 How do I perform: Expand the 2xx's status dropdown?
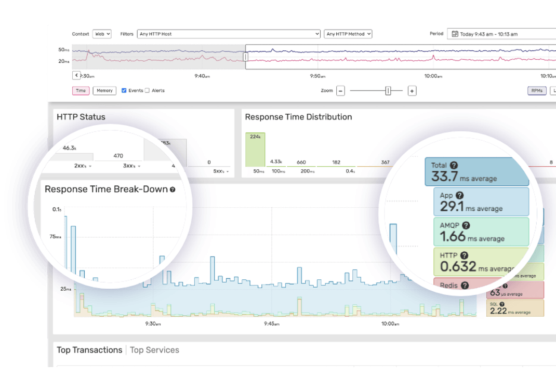(x=83, y=166)
